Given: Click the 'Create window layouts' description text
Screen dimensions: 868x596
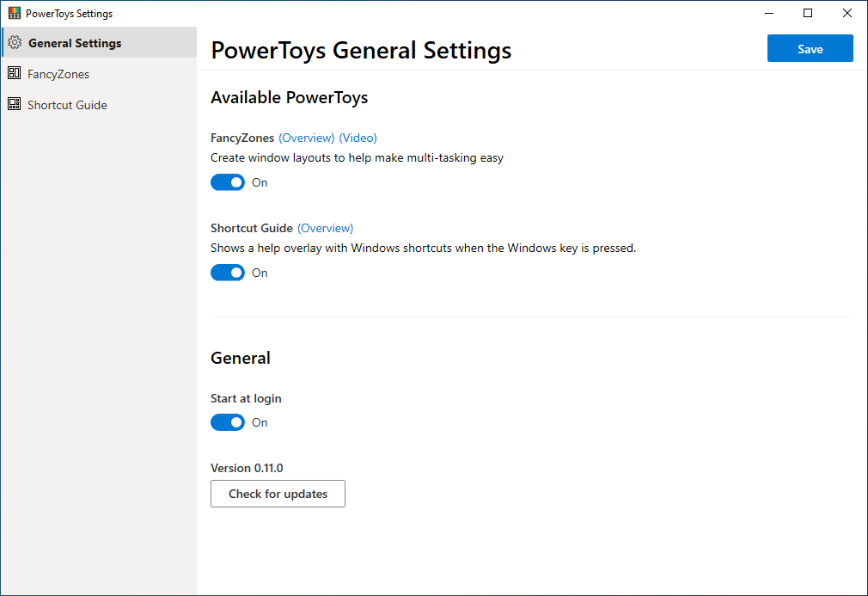Looking at the screenshot, I should point(357,158).
